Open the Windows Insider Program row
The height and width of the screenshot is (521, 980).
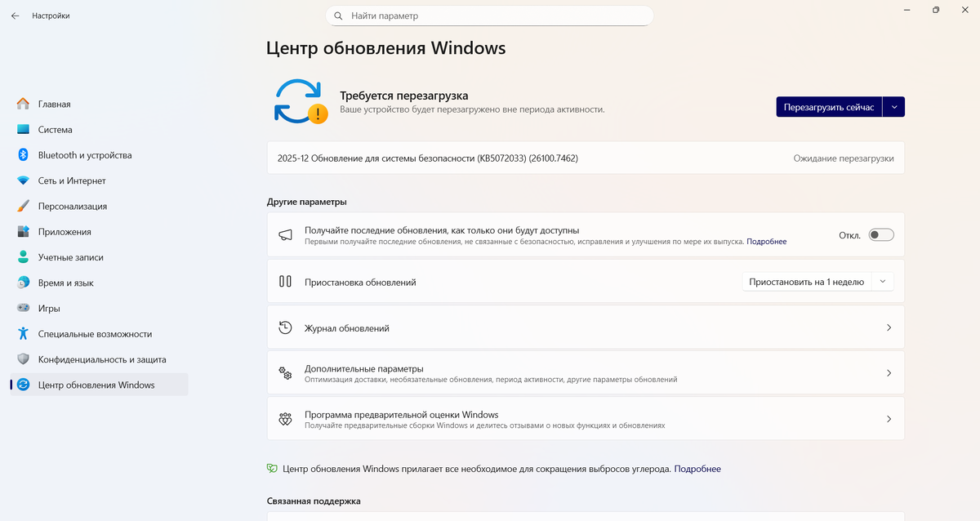coord(585,419)
